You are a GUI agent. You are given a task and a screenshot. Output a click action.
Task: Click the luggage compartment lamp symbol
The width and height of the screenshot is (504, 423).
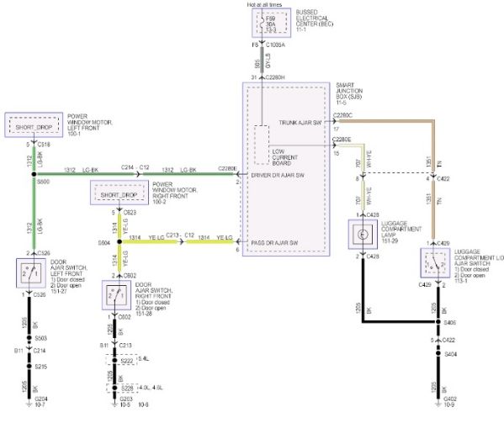click(363, 235)
